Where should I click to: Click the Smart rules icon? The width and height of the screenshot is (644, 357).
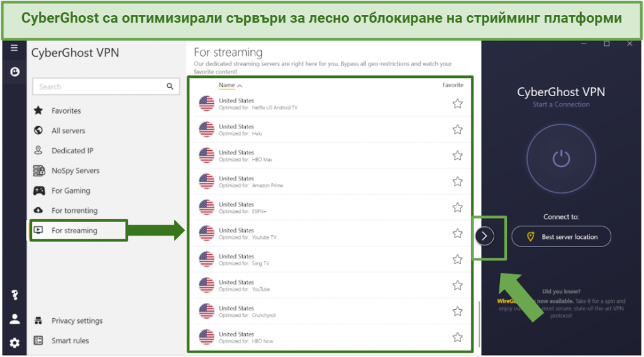coord(38,340)
